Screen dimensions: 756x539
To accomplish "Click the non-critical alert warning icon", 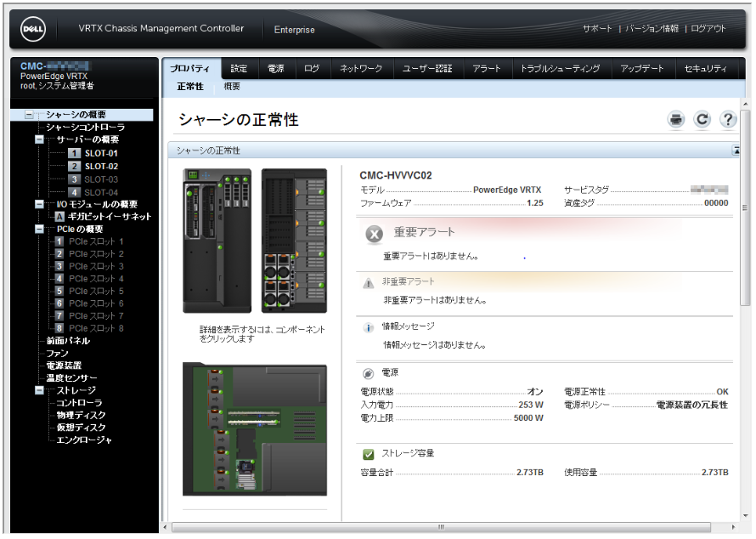I will [x=368, y=283].
